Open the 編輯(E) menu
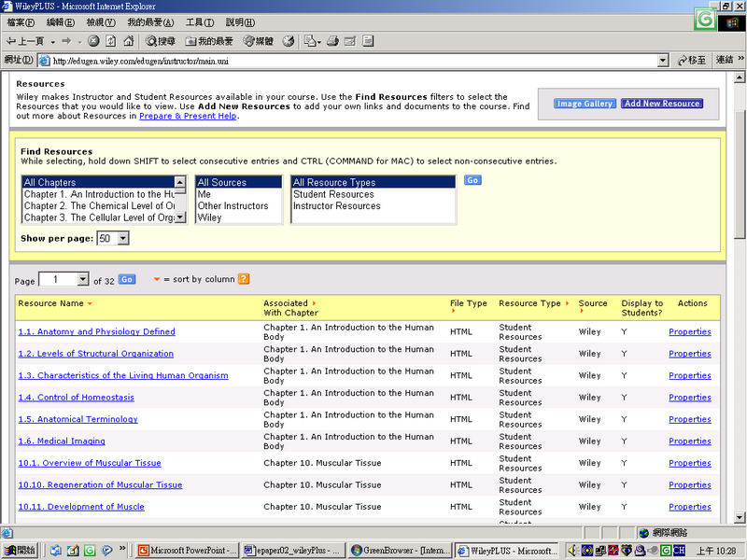The height and width of the screenshot is (560, 747). click(61, 22)
